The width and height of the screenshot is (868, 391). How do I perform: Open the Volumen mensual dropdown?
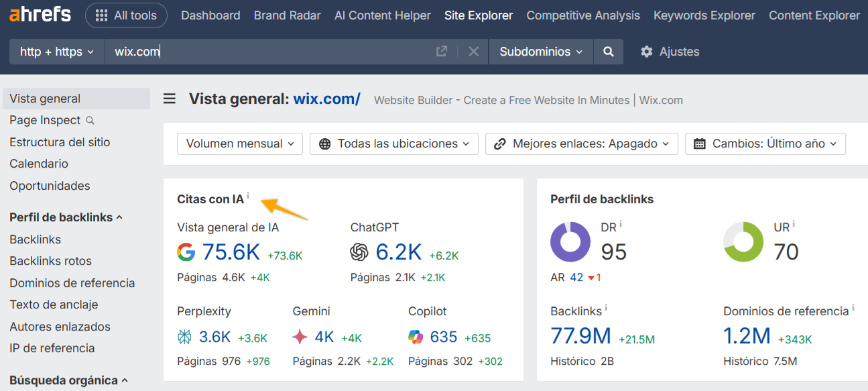239,143
